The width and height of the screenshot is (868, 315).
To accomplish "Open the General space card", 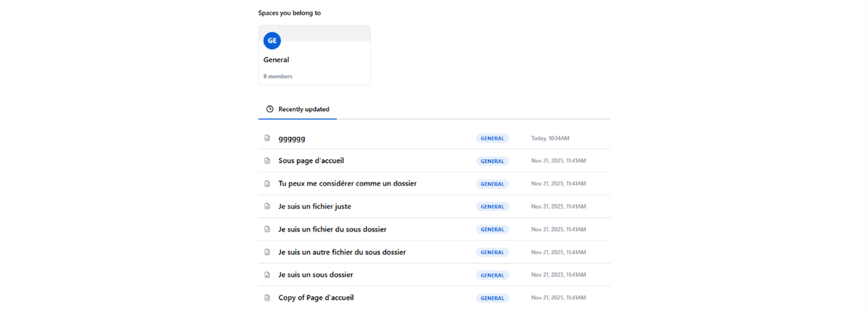I will pos(314,60).
